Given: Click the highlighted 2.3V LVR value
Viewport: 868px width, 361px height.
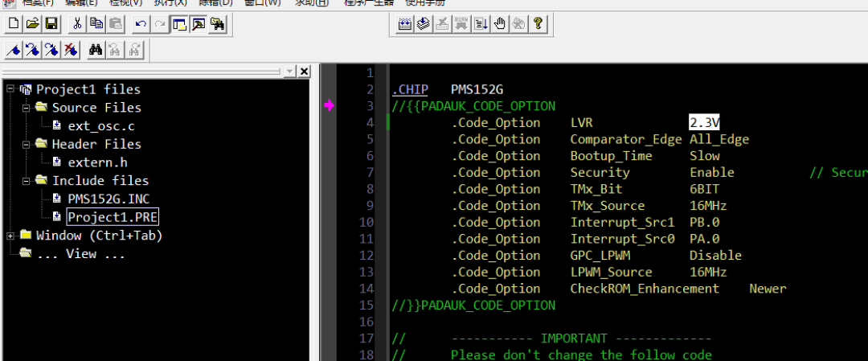Looking at the screenshot, I should (x=704, y=122).
